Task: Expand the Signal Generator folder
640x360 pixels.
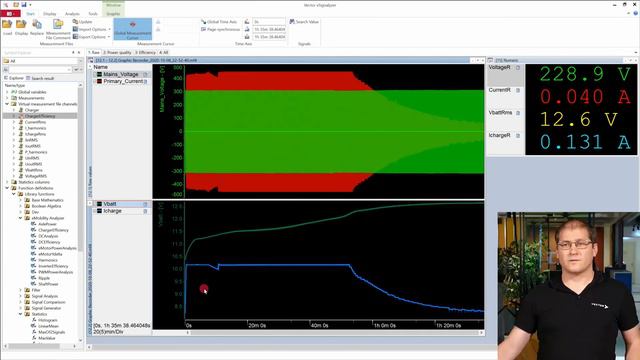Action: point(20,308)
